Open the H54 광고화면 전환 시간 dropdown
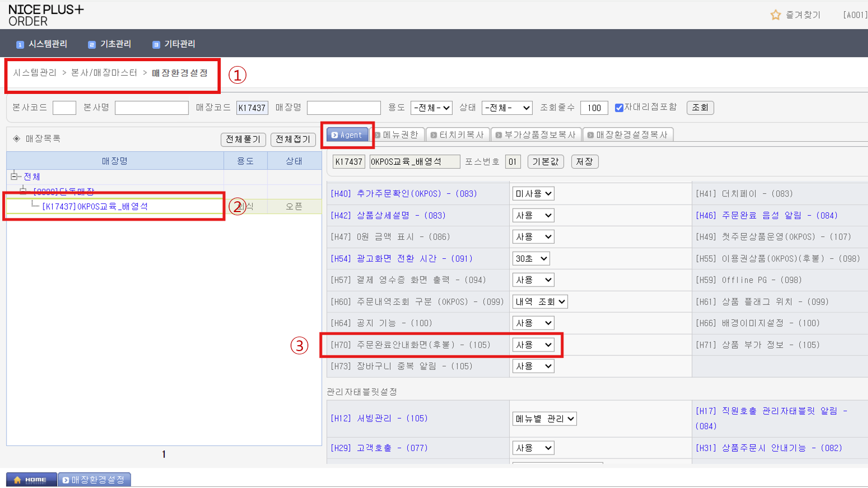The height and width of the screenshot is (488, 868). 530,259
